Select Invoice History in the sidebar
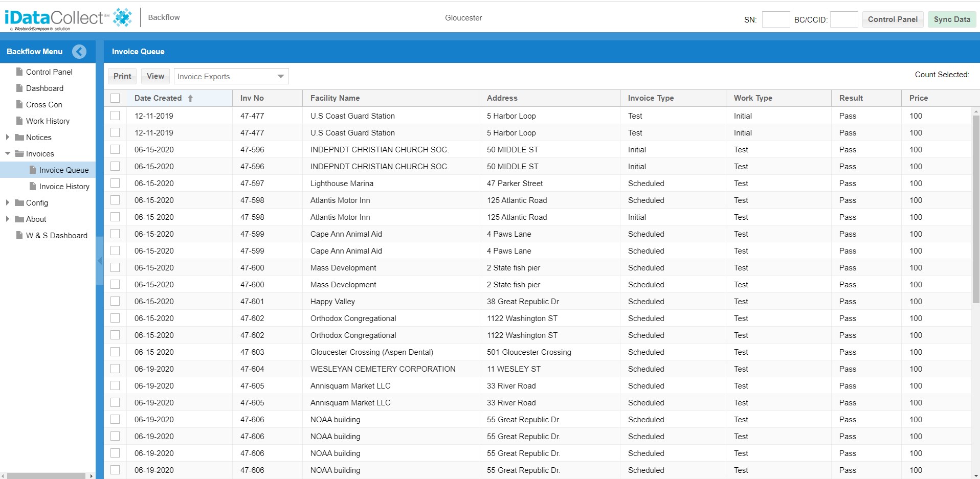The width and height of the screenshot is (980, 479). pos(64,186)
